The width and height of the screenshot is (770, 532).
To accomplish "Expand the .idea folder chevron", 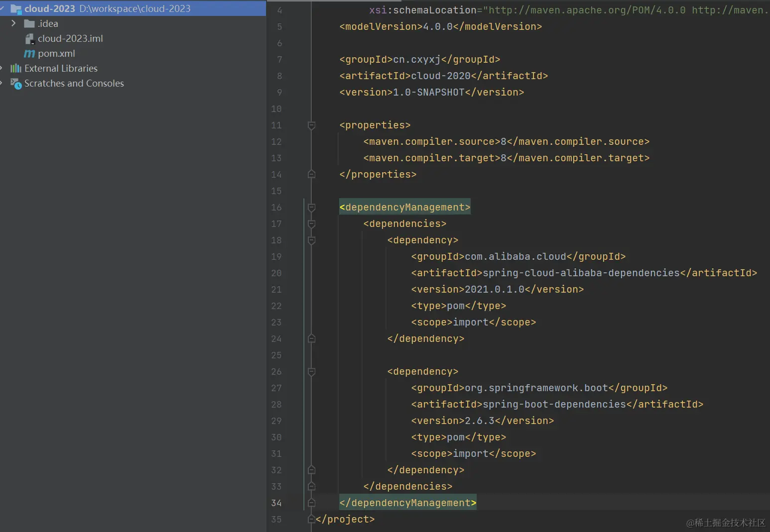I will [13, 23].
